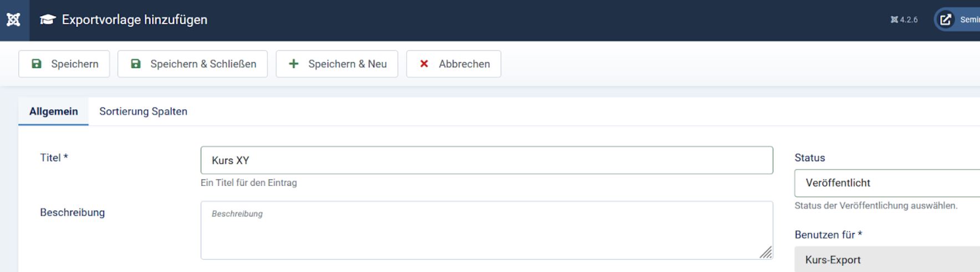Click the Benutzen für label
Screen dimensions: 980x272
click(x=828, y=235)
